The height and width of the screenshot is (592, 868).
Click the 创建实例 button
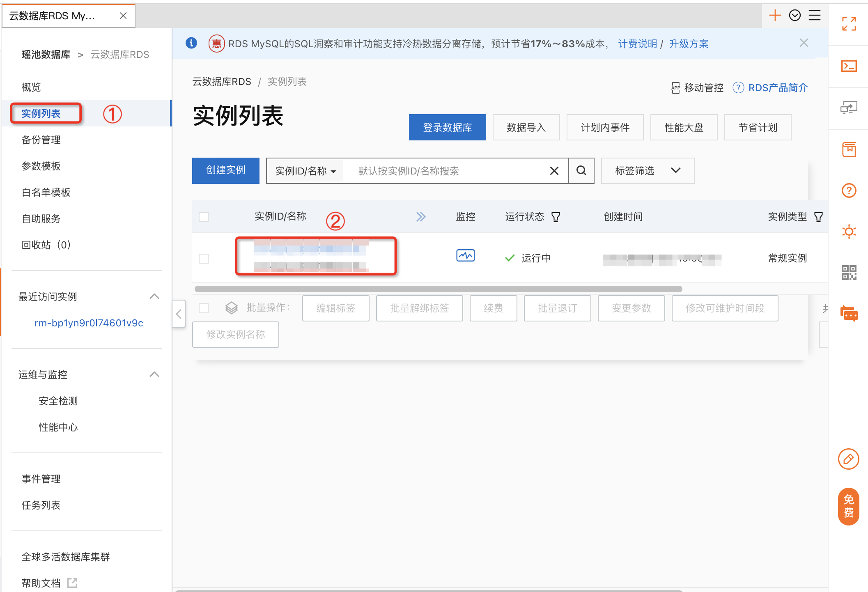225,170
